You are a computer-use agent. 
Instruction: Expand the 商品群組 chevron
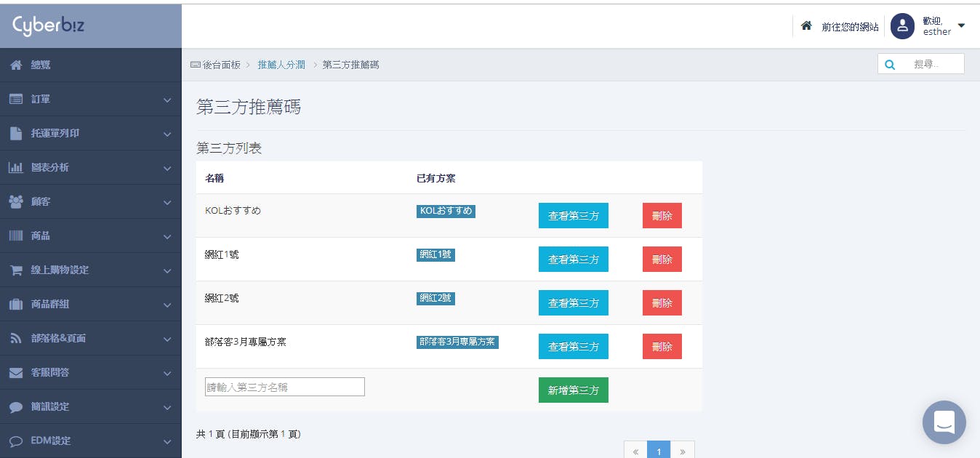coord(167,305)
